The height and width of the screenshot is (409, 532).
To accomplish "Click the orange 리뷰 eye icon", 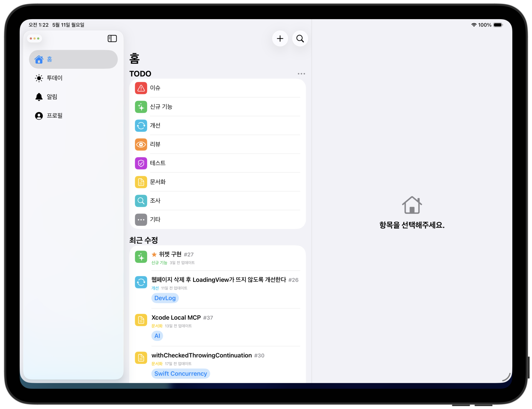I will 141,144.
